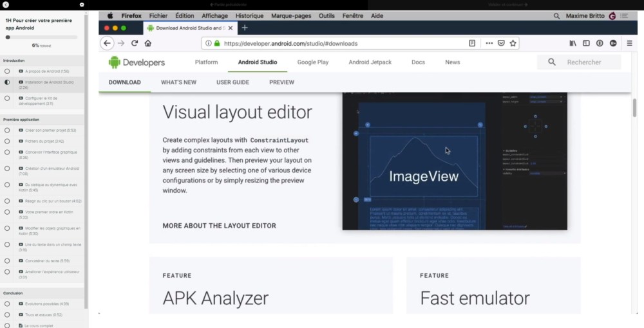Open page actions three-dot menu
The image size is (644, 328).
click(489, 43)
